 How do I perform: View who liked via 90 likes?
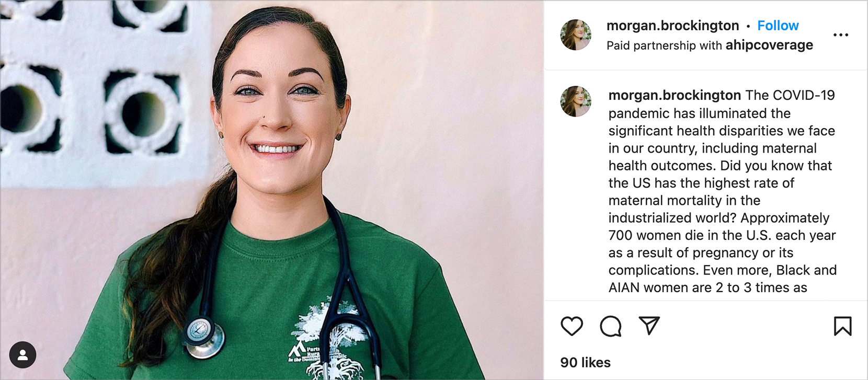point(585,362)
